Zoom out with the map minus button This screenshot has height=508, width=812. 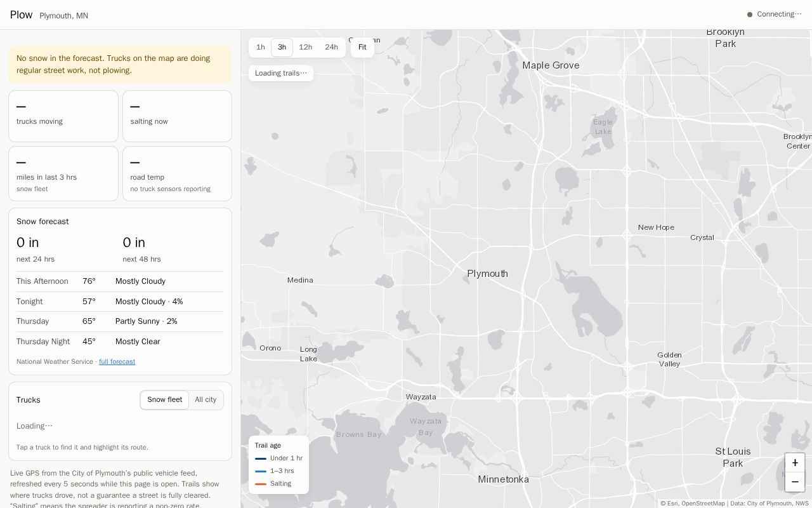[795, 482]
